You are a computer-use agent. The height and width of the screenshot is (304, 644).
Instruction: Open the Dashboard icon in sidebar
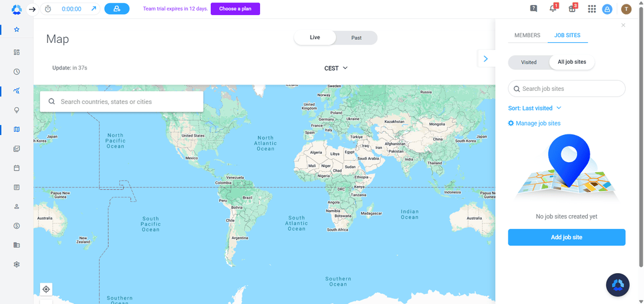(x=17, y=52)
